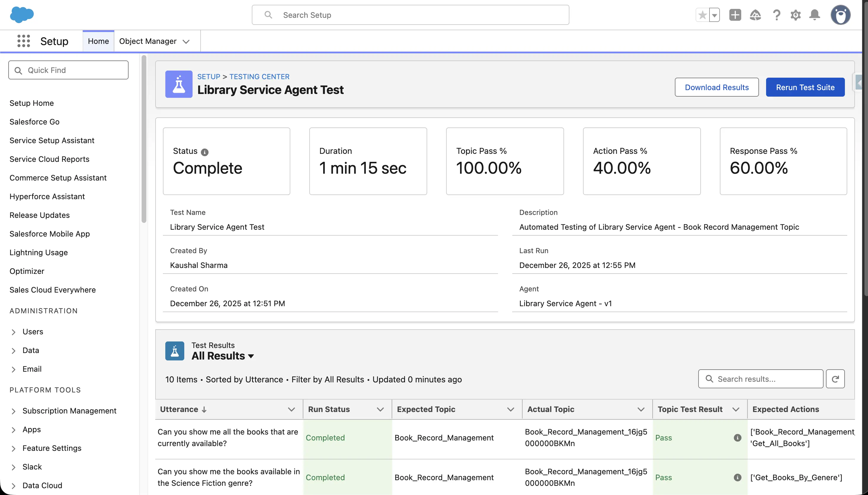Switch to Object Manager tab
This screenshot has height=495, width=868.
[x=148, y=41]
